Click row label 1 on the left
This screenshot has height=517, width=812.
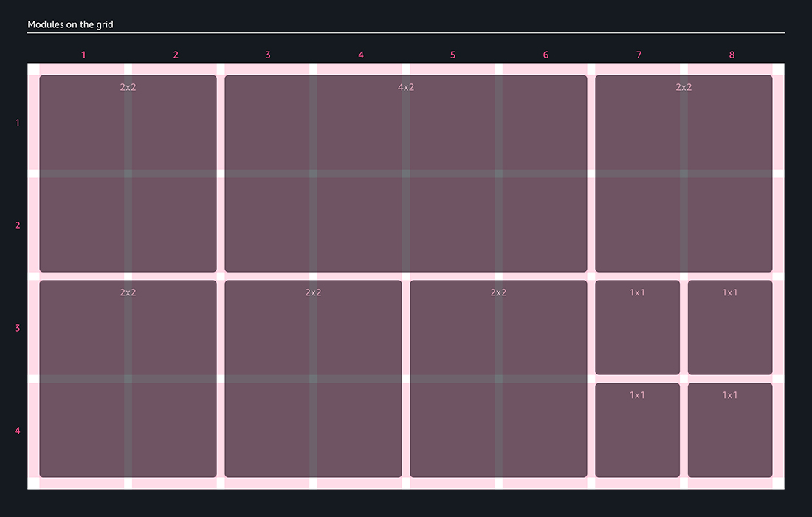tap(18, 123)
